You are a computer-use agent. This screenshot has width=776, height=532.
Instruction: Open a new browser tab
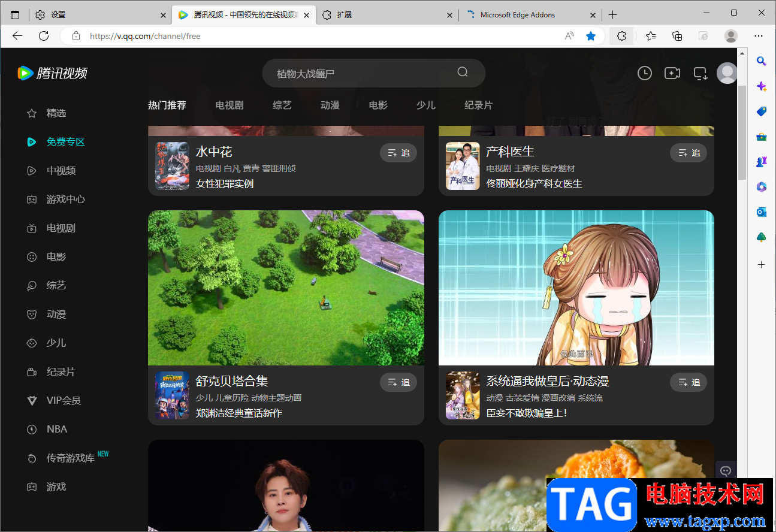[612, 15]
